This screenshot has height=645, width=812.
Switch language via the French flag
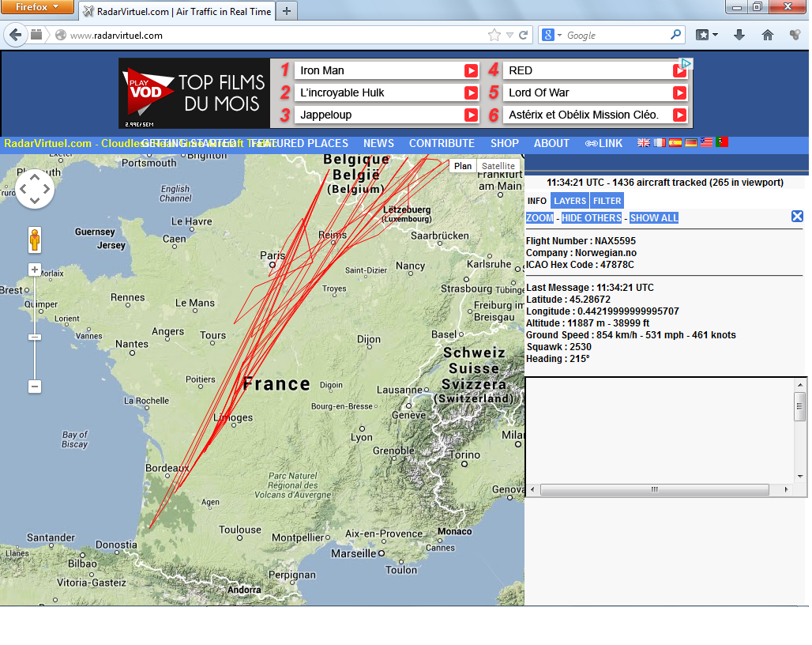click(x=660, y=143)
